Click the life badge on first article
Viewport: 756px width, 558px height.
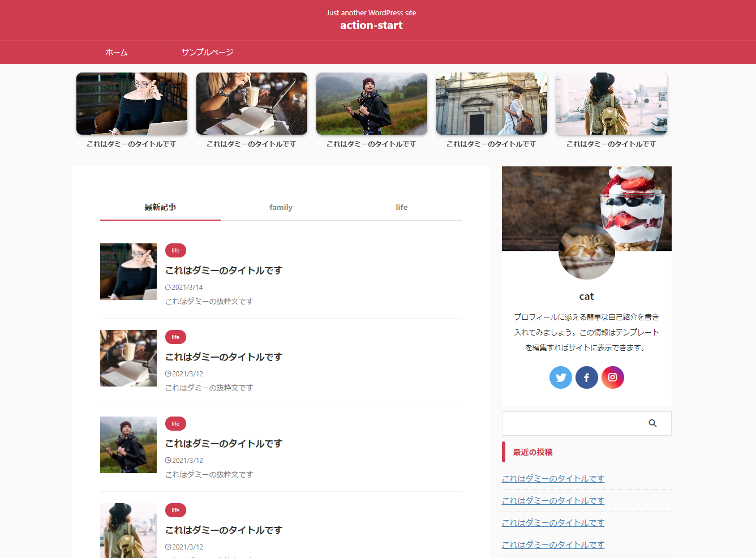(x=175, y=251)
